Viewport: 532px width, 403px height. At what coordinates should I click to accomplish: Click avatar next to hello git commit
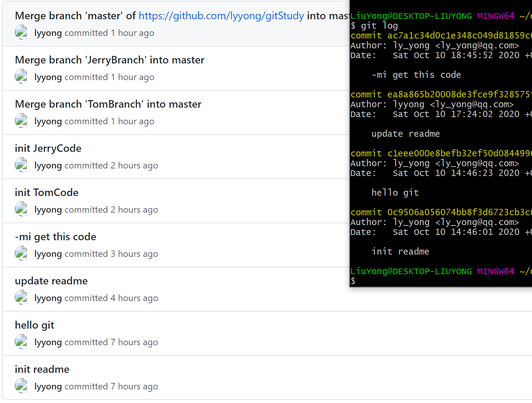click(x=21, y=342)
